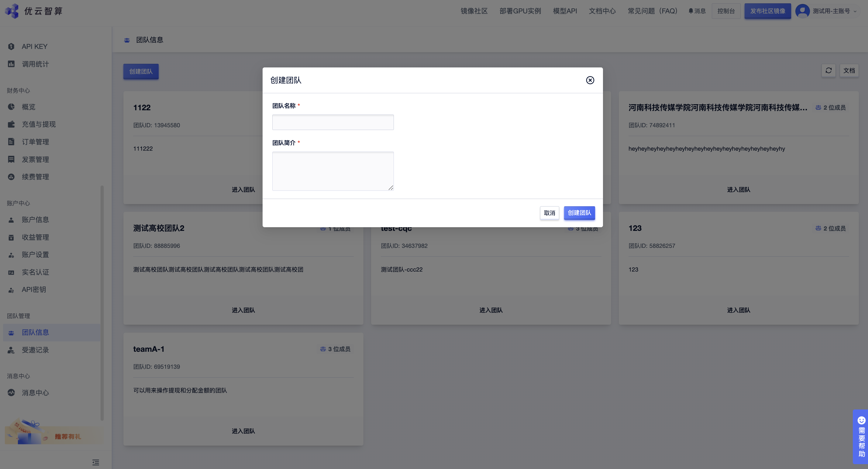The image size is (868, 469).
Task: Confirm with dialog's 创建团队 button
Action: (579, 213)
